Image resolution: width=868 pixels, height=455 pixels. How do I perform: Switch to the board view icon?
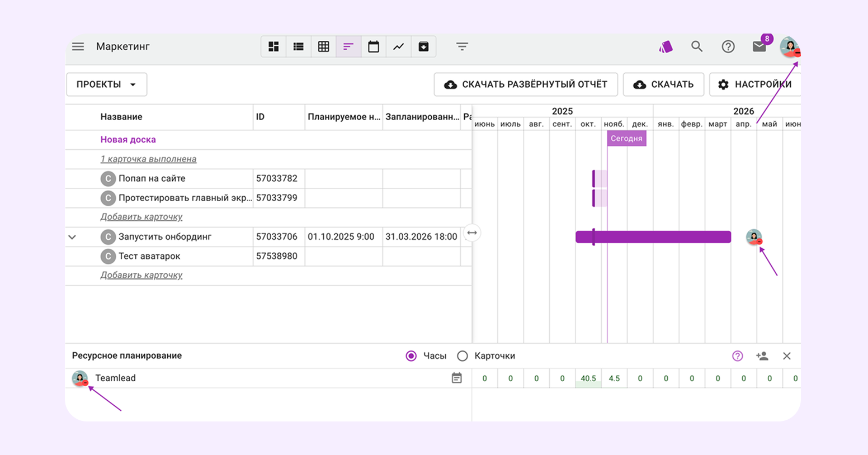(273, 46)
